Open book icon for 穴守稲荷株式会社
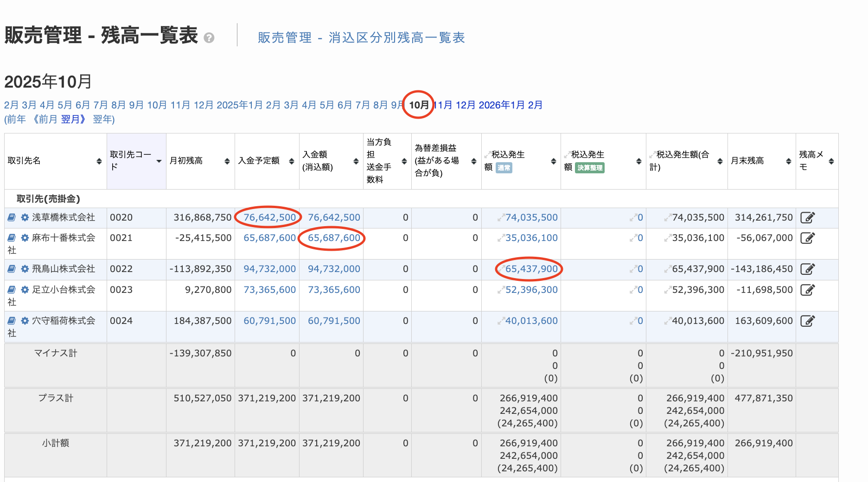The height and width of the screenshot is (482, 868). tap(12, 321)
